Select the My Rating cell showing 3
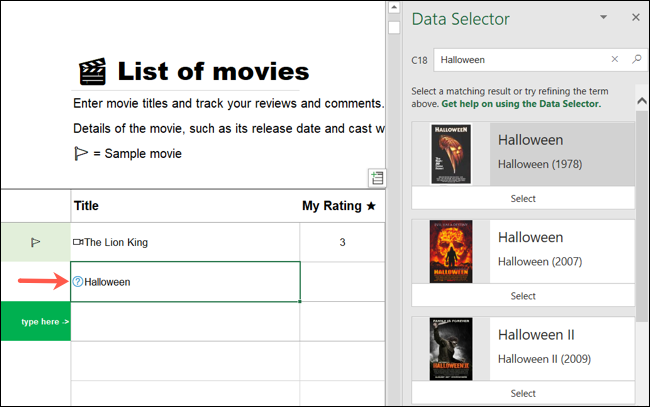The image size is (650, 407). pyautogui.click(x=342, y=242)
